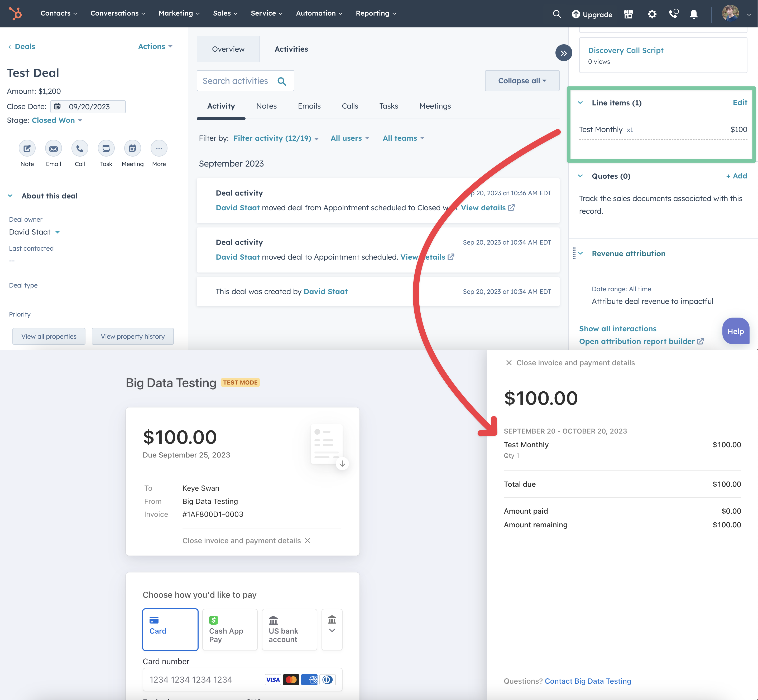Open the More actions icon
This screenshot has width=758, height=700.
pyautogui.click(x=159, y=148)
